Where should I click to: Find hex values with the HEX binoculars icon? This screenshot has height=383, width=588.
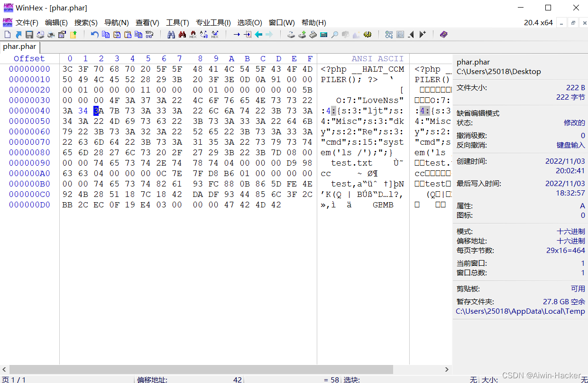point(193,34)
